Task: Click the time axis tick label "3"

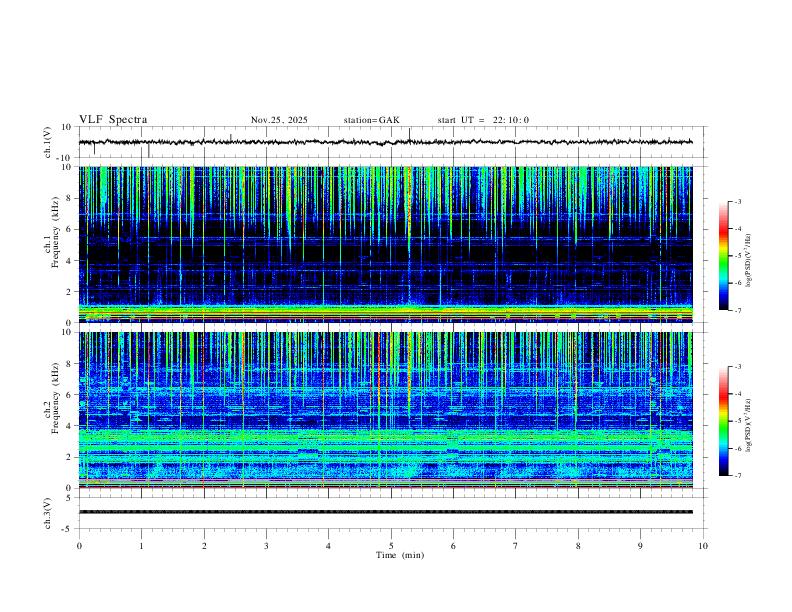Action: [266, 546]
